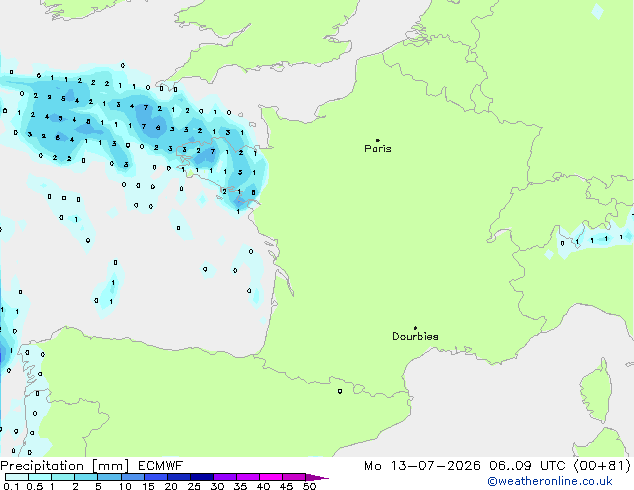Pick the blue swatch between 15 and 20
This screenshot has width=634, height=490.
(156, 477)
